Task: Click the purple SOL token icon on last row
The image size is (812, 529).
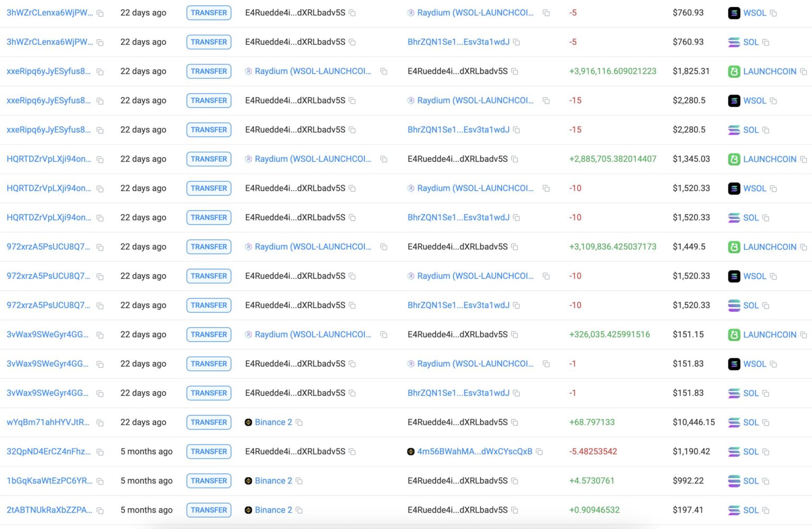Action: (x=734, y=510)
